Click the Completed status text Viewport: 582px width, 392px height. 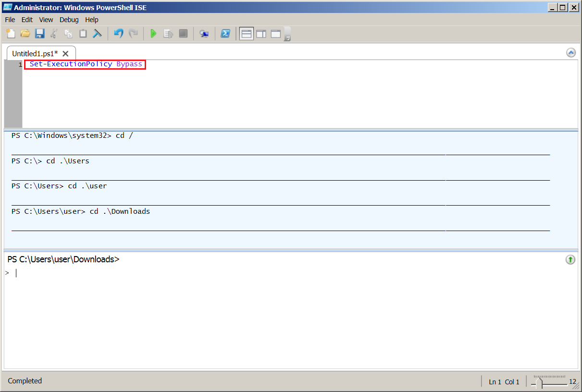25,381
